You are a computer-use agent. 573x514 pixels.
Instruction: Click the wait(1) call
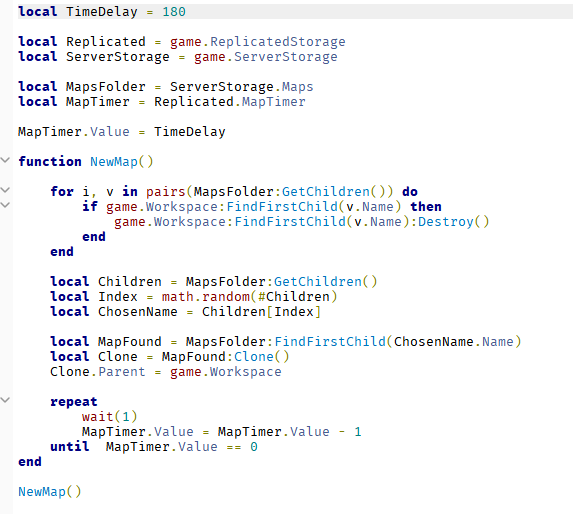pos(110,417)
